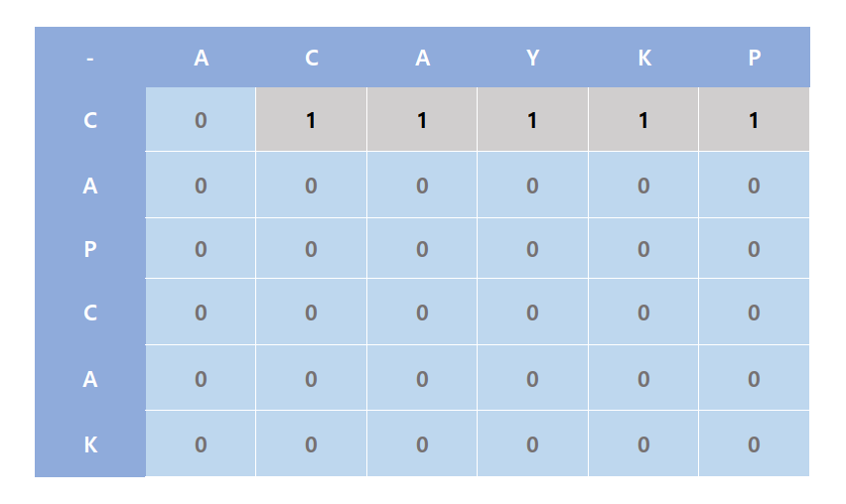This screenshot has width=846, height=504.
Task: Select the K column header
Action: (643, 58)
